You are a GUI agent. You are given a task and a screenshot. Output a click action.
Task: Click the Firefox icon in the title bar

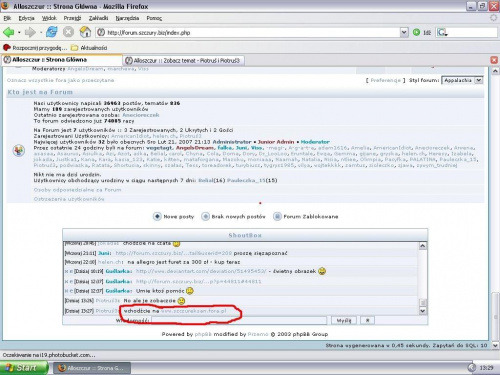[x=5, y=6]
